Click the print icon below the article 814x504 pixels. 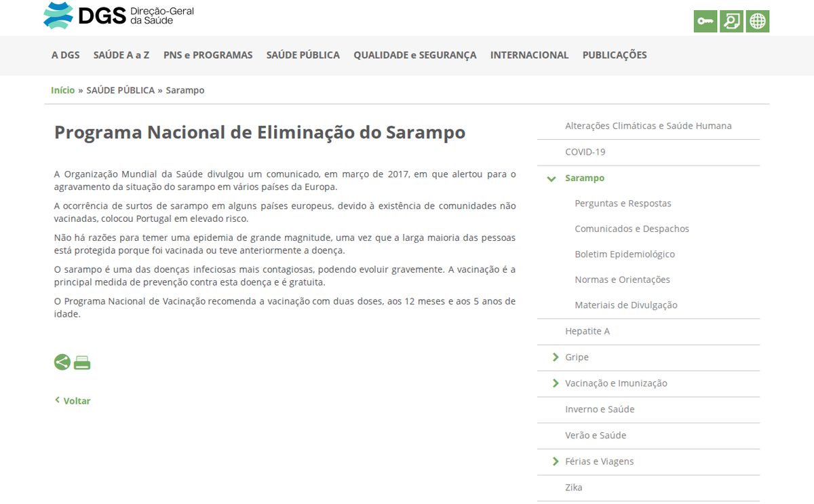pos(82,363)
